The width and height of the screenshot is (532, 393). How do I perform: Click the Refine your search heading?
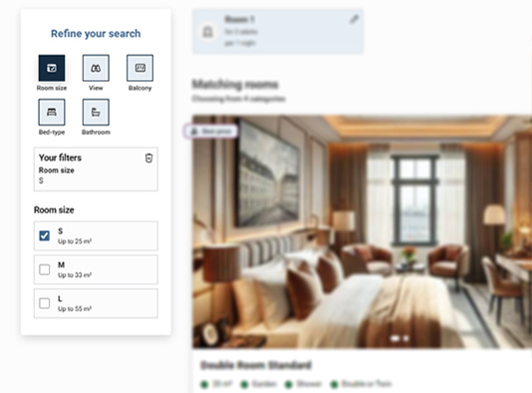[96, 34]
